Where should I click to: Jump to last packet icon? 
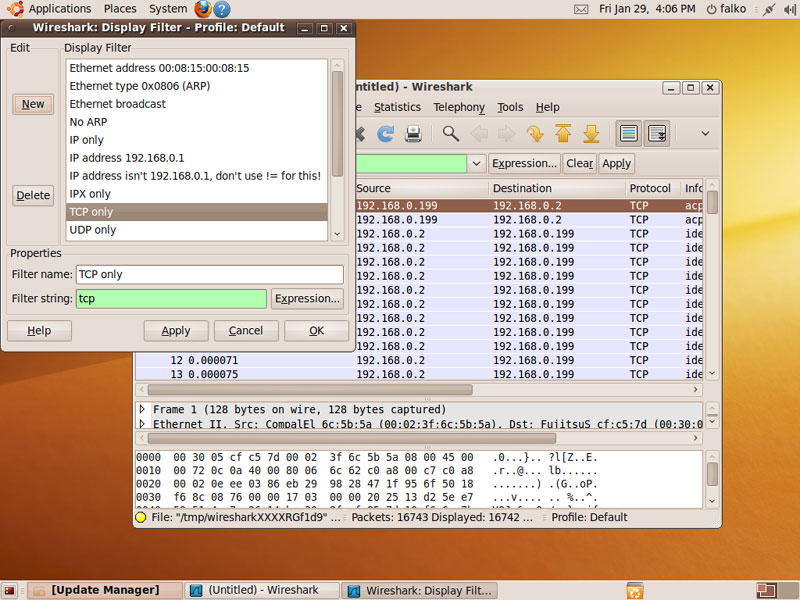pos(591,133)
